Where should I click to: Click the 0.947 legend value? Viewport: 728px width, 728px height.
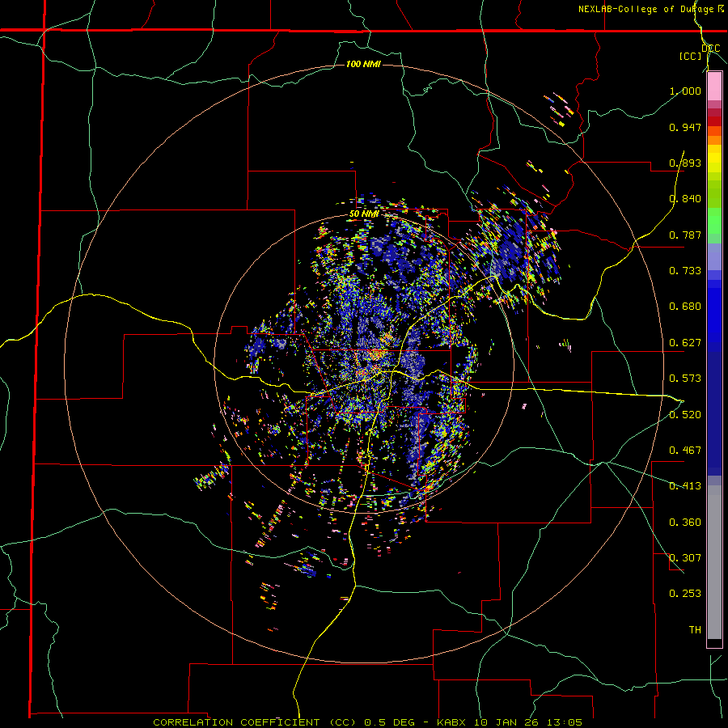pyautogui.click(x=685, y=127)
